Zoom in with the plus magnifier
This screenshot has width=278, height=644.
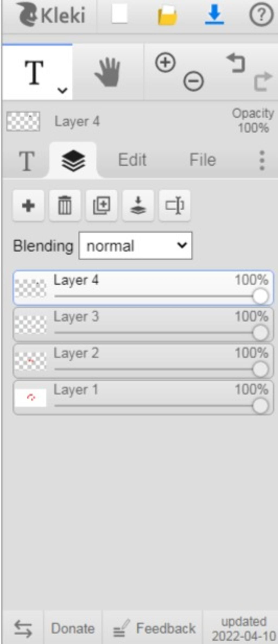(165, 63)
